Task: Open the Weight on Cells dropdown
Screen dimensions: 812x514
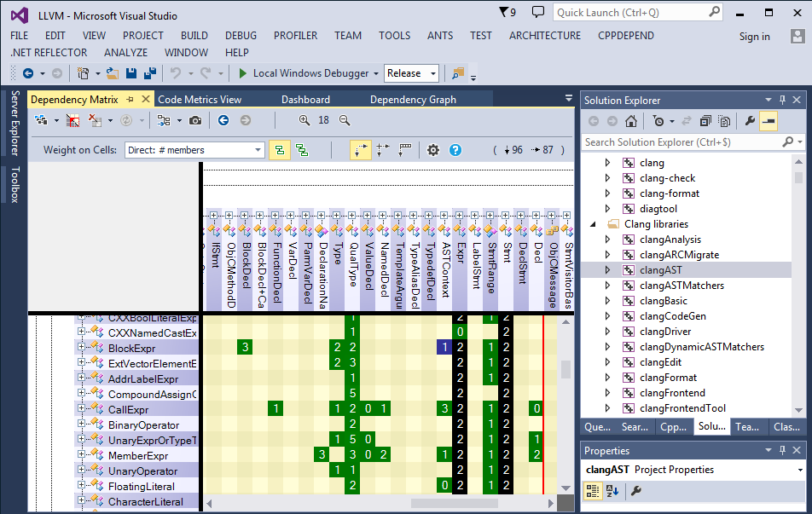Action: (x=194, y=150)
